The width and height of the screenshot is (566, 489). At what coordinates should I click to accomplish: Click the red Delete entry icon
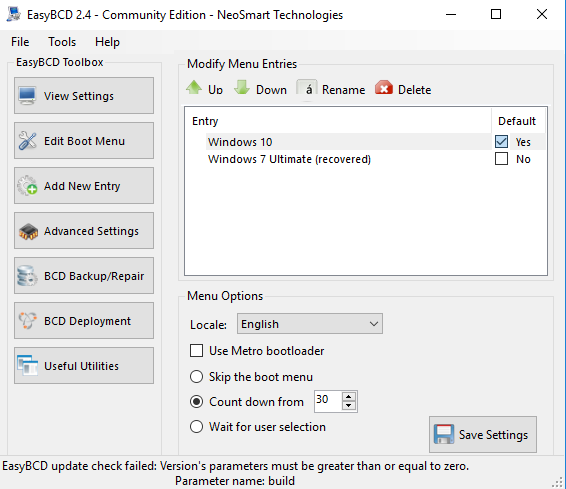[384, 88]
